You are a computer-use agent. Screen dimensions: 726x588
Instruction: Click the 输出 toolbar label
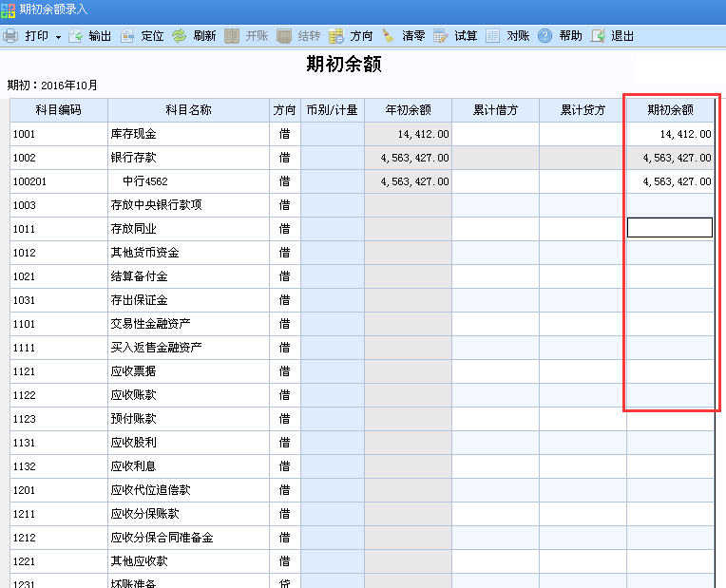[100, 36]
